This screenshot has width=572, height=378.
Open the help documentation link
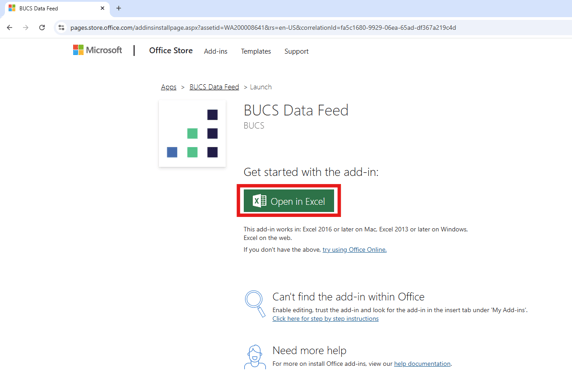(422, 364)
